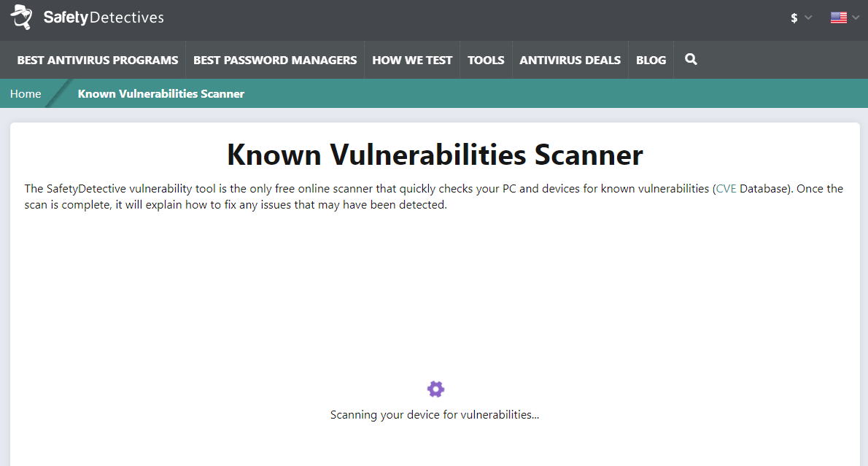Click the Known Vulnerabilities Scanner breadcrumb
Screen dimensions: 868x466
[x=161, y=93]
